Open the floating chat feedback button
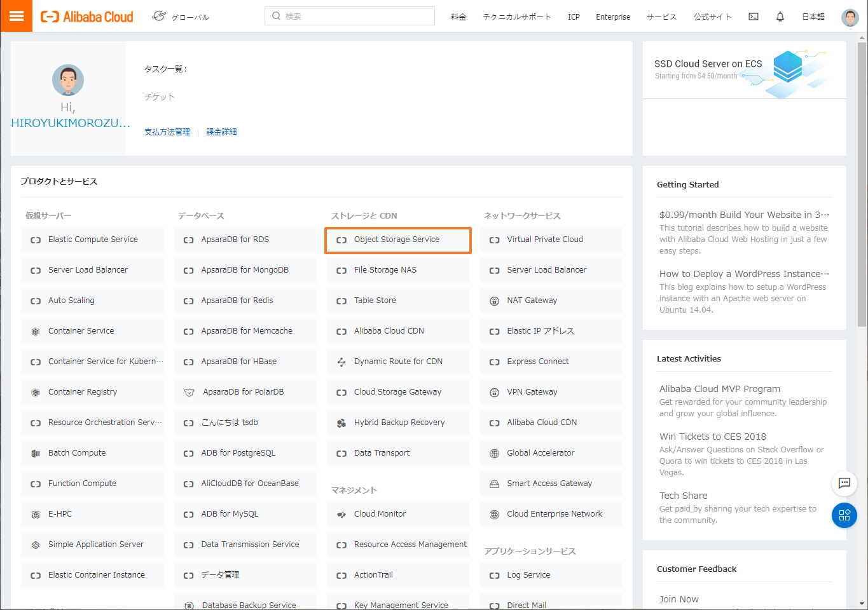 (844, 483)
